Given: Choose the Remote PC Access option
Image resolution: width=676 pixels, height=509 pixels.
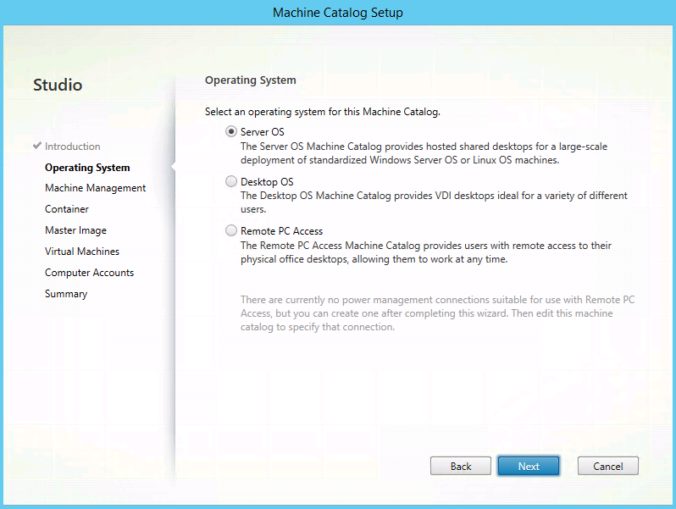Looking at the screenshot, I should pos(231,231).
